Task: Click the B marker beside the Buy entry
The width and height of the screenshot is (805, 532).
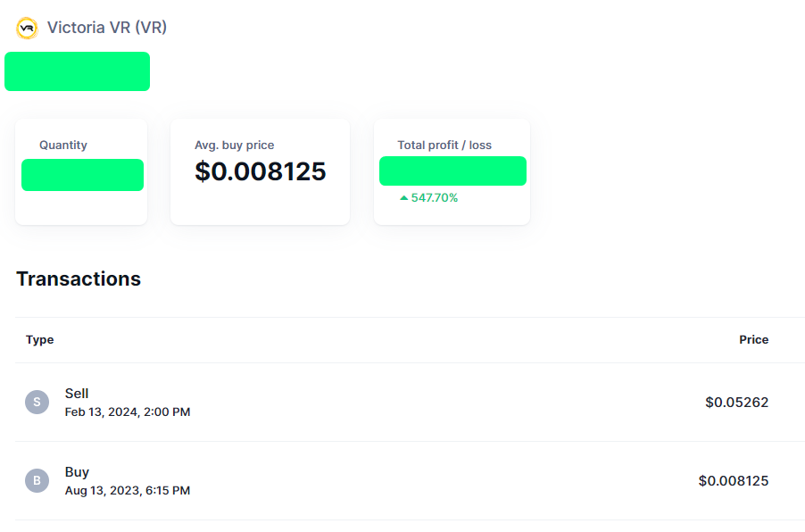Action: click(x=37, y=480)
